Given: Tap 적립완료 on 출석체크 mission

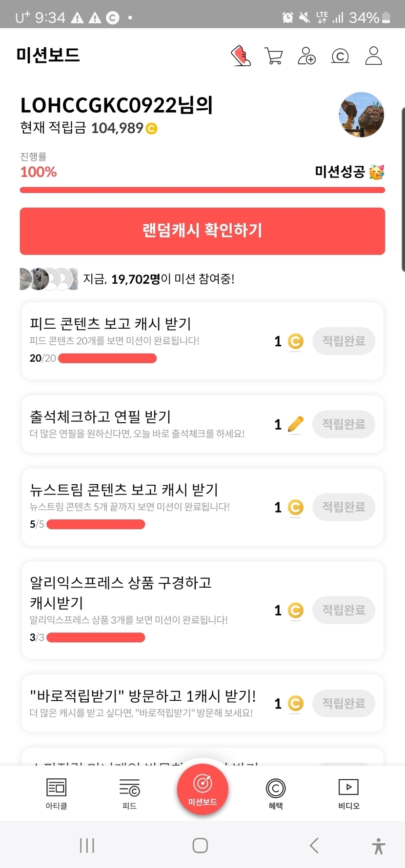Looking at the screenshot, I should tap(344, 424).
